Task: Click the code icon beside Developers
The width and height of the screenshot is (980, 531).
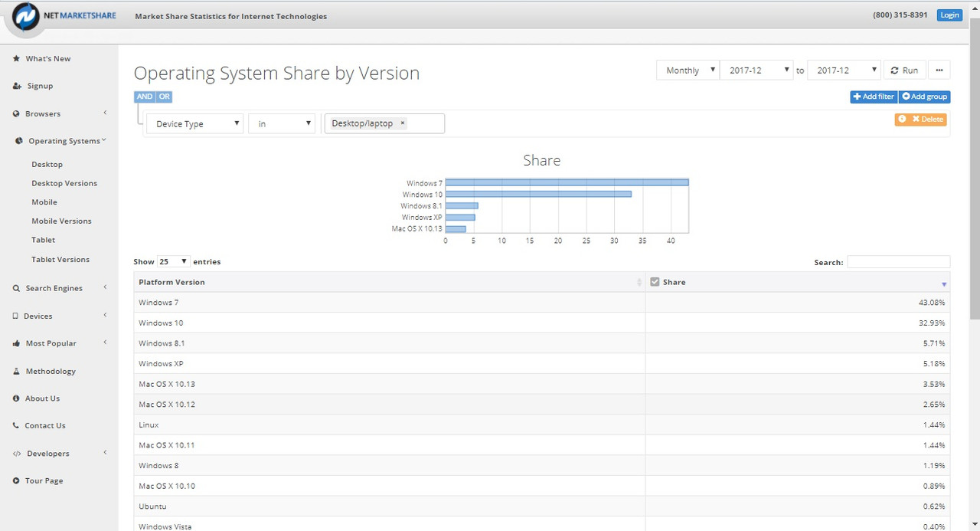Action: coord(17,454)
